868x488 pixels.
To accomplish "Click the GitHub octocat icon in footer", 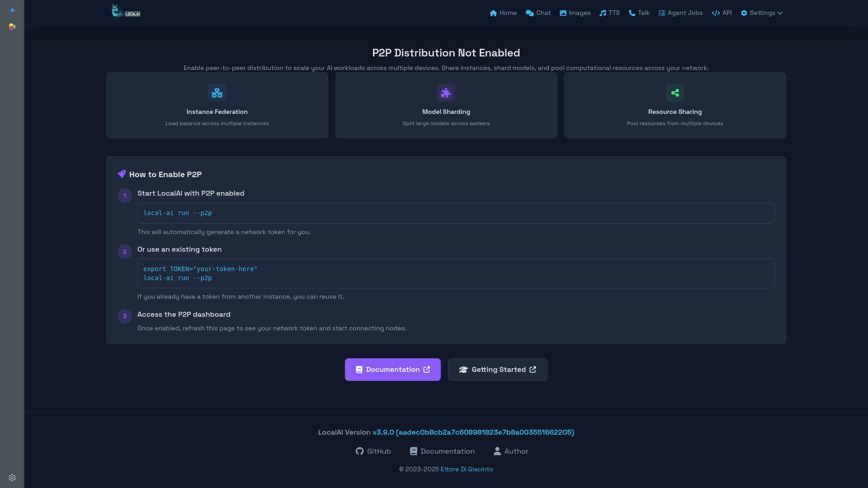I will 359,451.
